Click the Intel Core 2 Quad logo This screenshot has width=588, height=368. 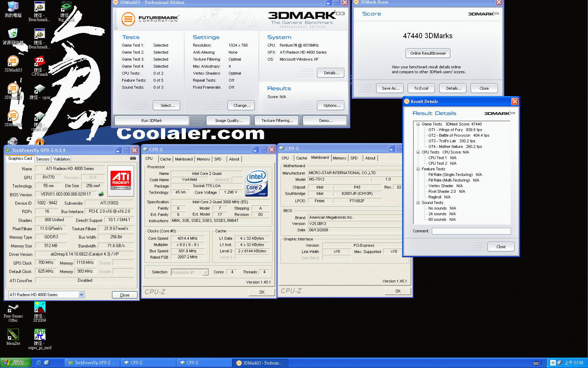click(257, 182)
